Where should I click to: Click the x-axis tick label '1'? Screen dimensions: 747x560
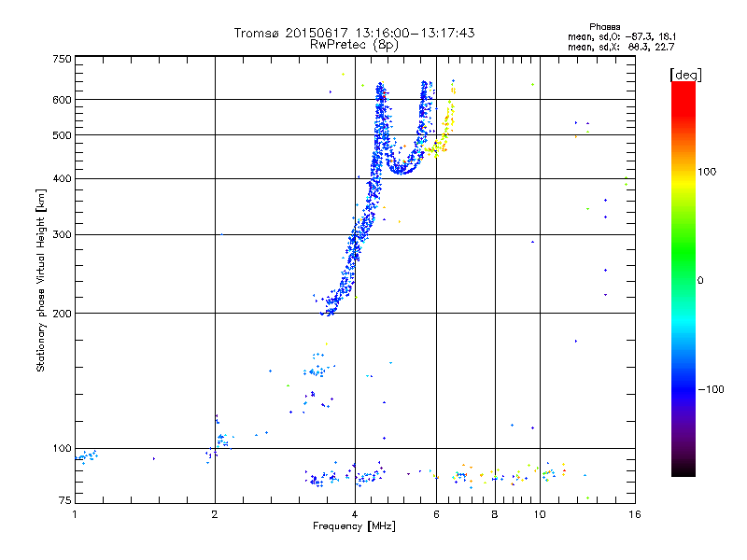[x=75, y=514]
